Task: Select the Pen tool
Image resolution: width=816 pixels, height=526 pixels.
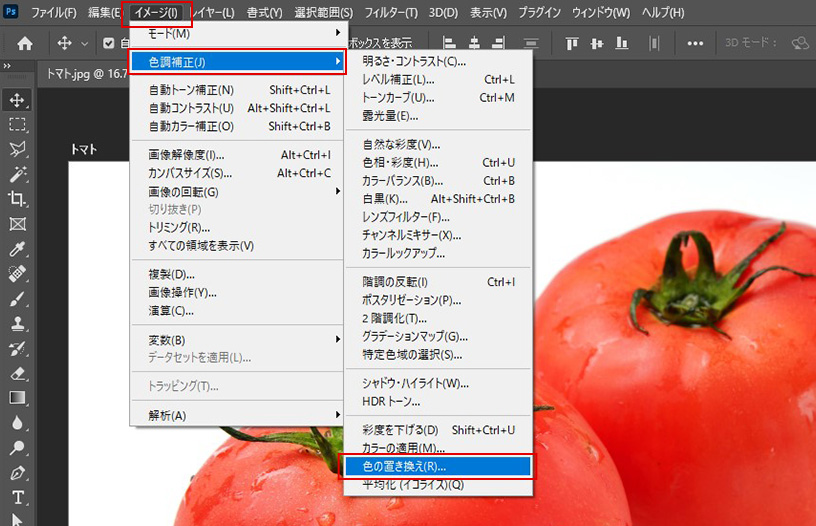Action: click(17, 473)
